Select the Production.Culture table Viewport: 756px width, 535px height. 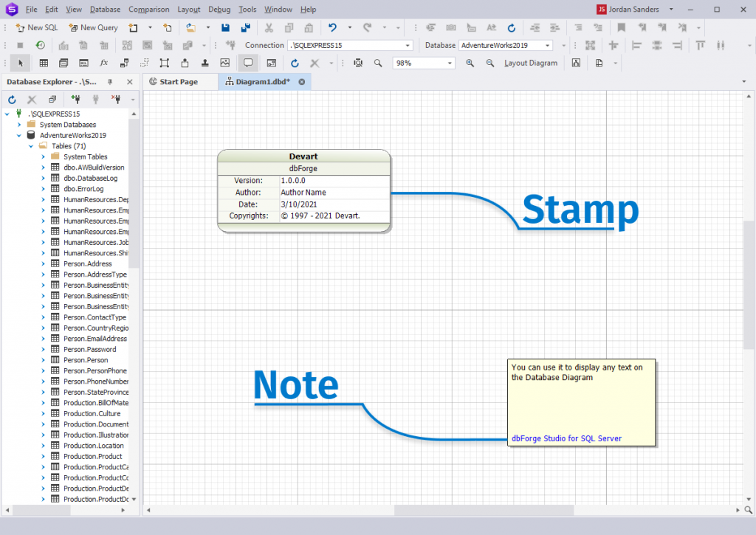point(92,413)
